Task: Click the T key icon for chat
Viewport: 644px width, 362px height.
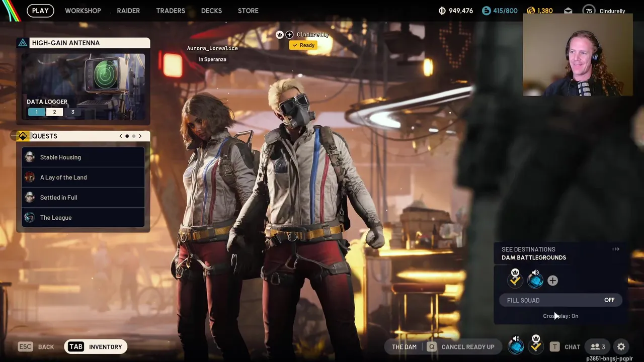Action: [554, 347]
